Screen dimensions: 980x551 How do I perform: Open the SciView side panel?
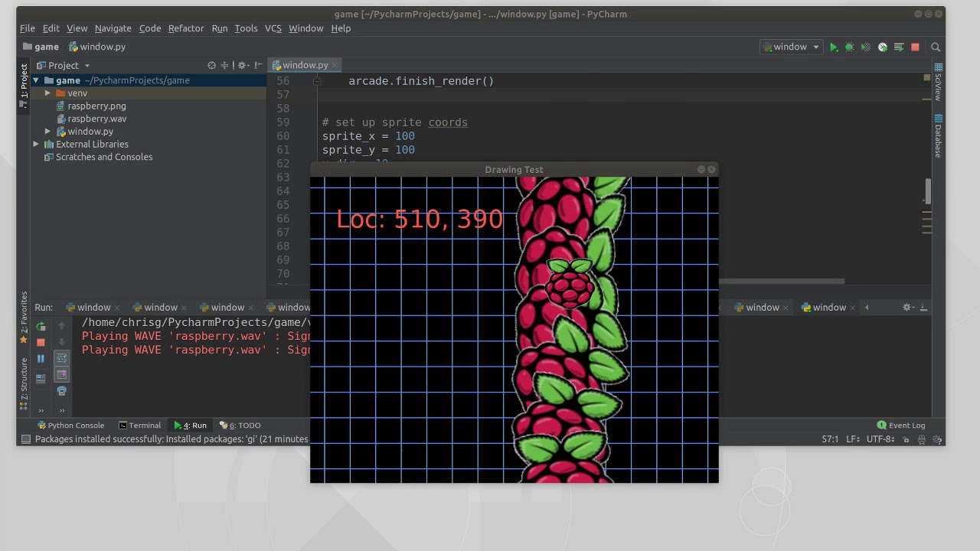click(x=938, y=82)
